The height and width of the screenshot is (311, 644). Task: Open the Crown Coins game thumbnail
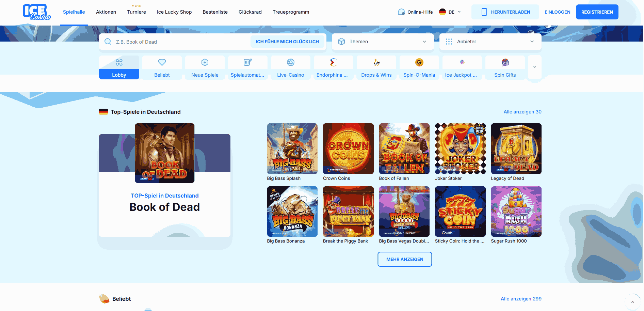(x=348, y=149)
